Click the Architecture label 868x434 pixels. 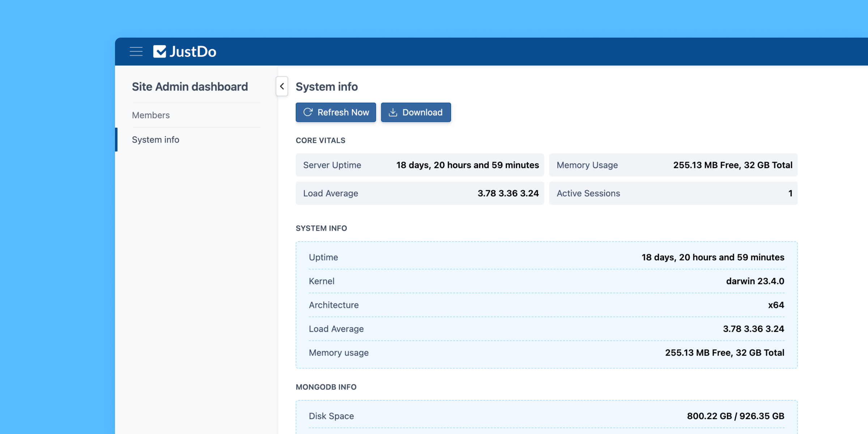[333, 305]
